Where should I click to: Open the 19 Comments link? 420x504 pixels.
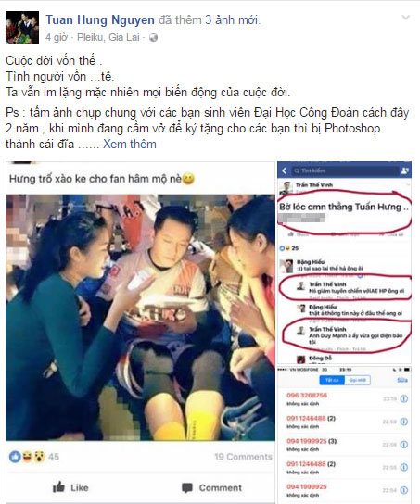tap(243, 457)
